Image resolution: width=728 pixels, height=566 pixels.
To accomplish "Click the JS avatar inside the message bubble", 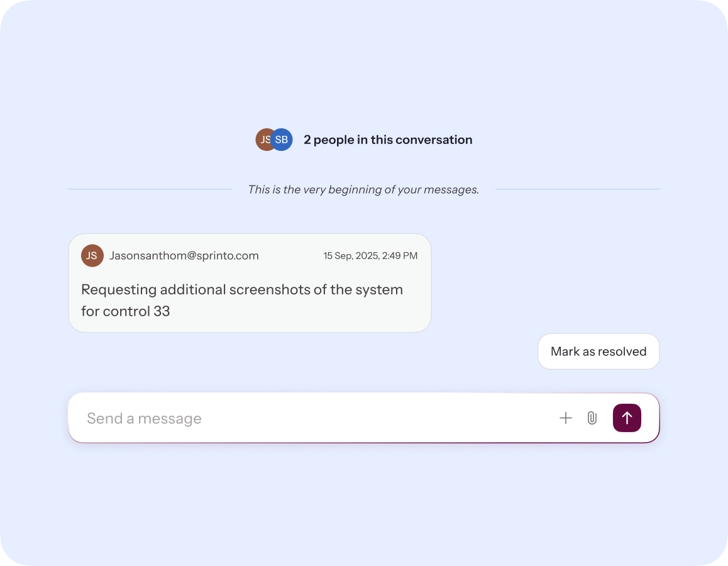I will (x=92, y=256).
